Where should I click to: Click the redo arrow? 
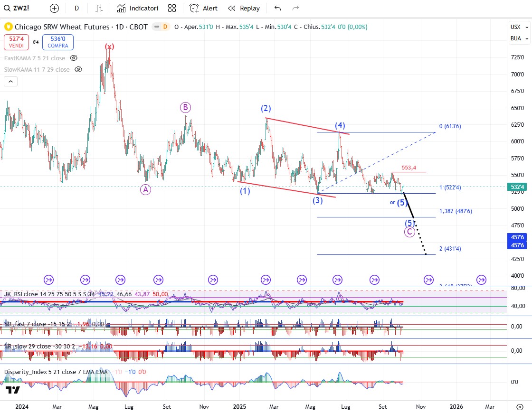click(295, 8)
